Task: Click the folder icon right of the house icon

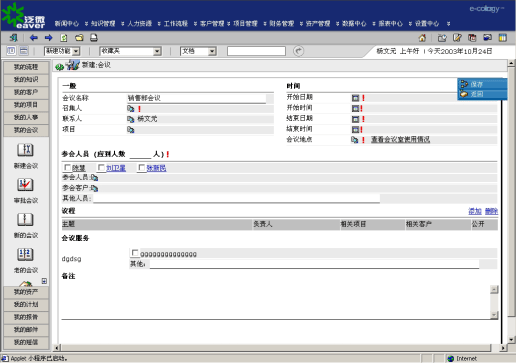Action: 442,38
